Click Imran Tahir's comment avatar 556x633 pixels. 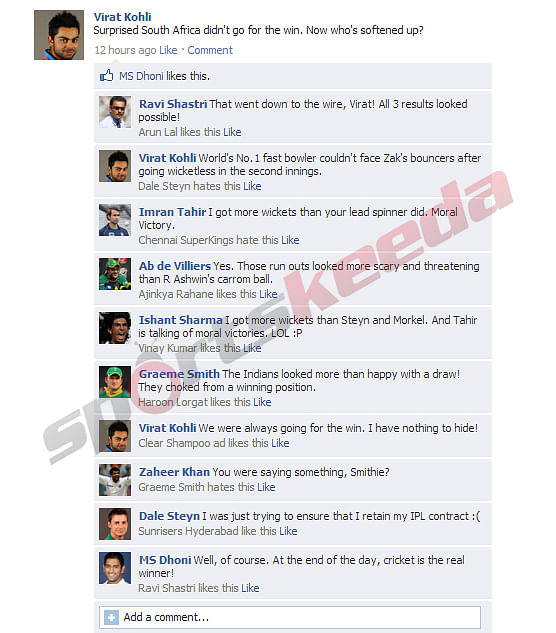115,220
